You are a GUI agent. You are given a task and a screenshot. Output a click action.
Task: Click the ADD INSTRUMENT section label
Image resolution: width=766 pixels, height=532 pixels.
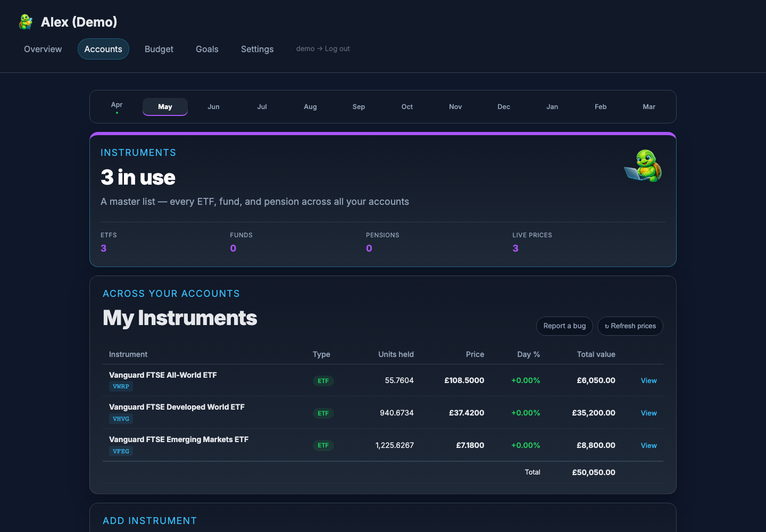[150, 521]
